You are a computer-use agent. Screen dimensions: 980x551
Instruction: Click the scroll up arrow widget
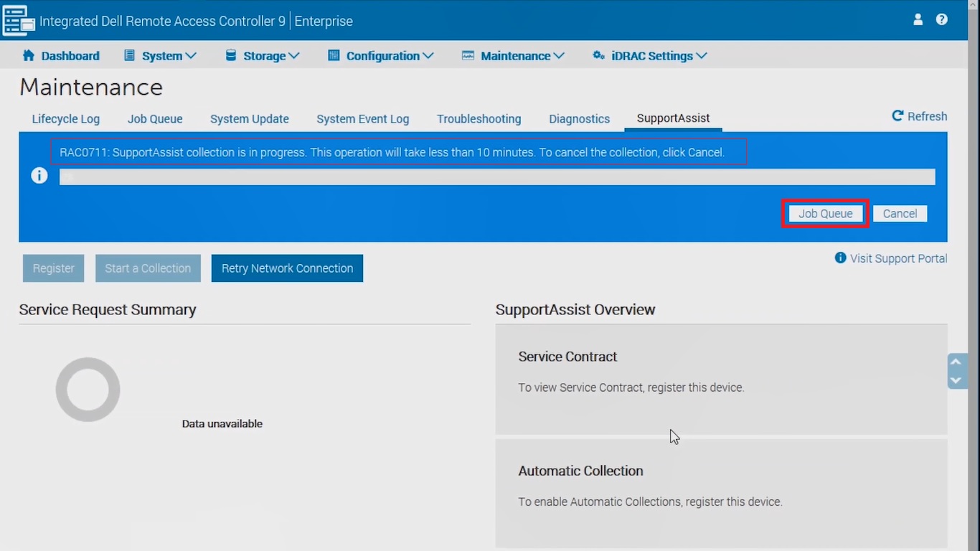point(956,362)
